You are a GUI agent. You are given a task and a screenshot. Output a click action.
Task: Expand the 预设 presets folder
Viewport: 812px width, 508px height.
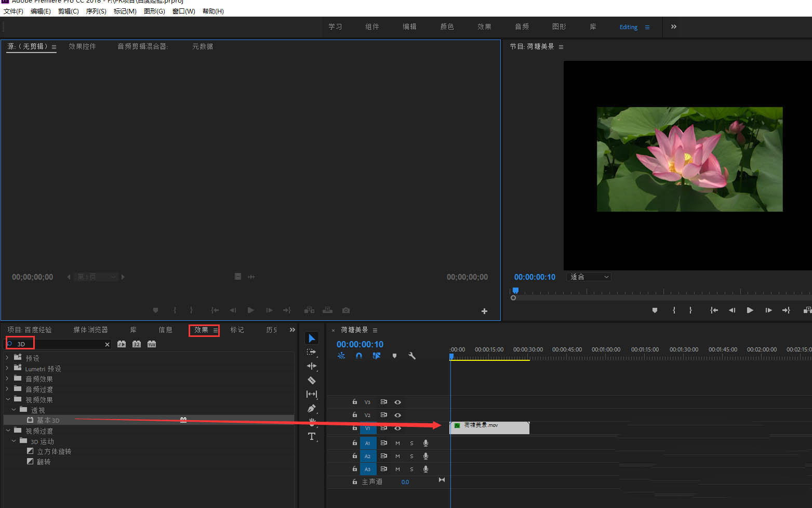[x=7, y=358]
